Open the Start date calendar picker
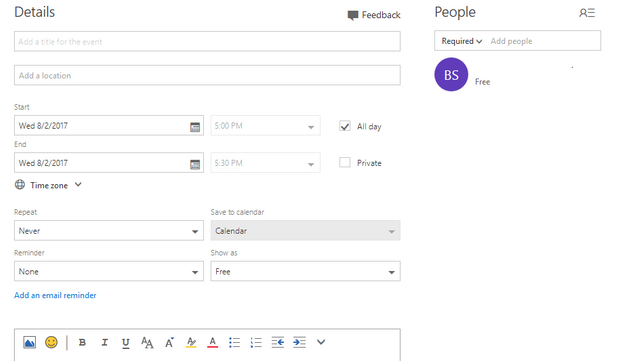Viewport: 640px width, 361px height. pos(195,127)
